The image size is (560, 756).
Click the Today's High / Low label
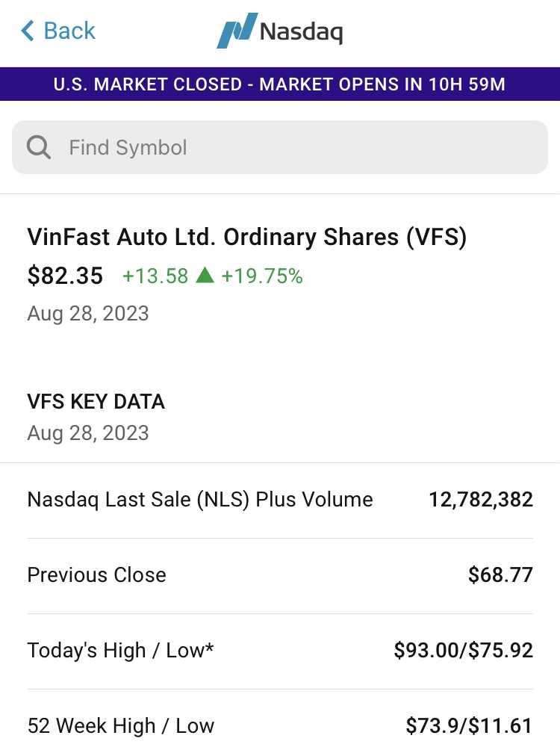[120, 651]
